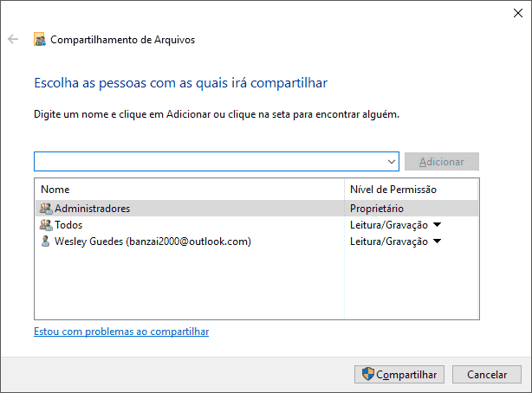Open Leitura/Gravação dropdown for Todos

[x=438, y=224]
